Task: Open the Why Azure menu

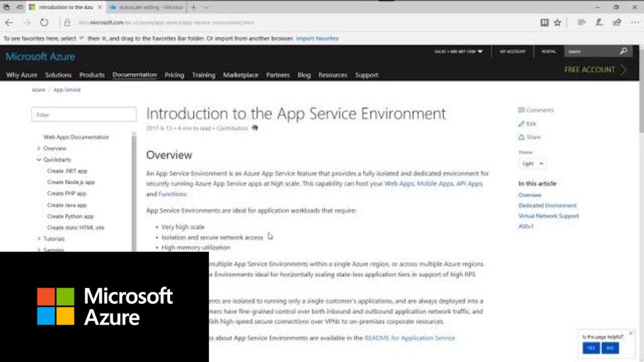Action: (22, 75)
